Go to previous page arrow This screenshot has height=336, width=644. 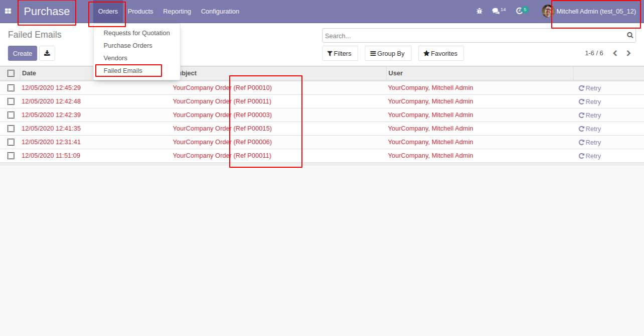[615, 53]
